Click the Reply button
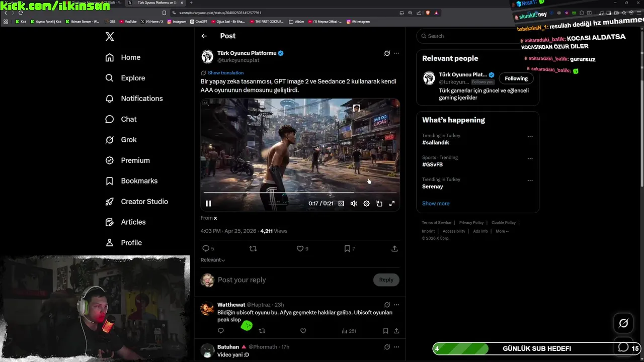644x362 pixels. point(386,280)
